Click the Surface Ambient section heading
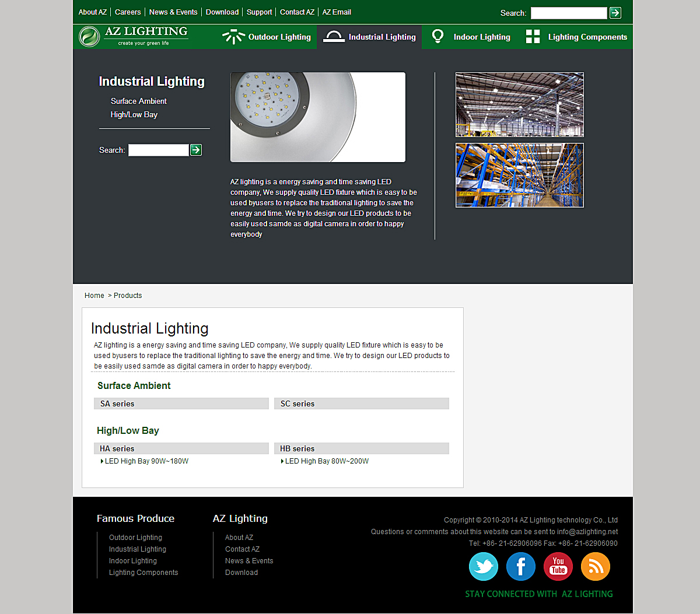The height and width of the screenshot is (614, 700). tap(134, 385)
